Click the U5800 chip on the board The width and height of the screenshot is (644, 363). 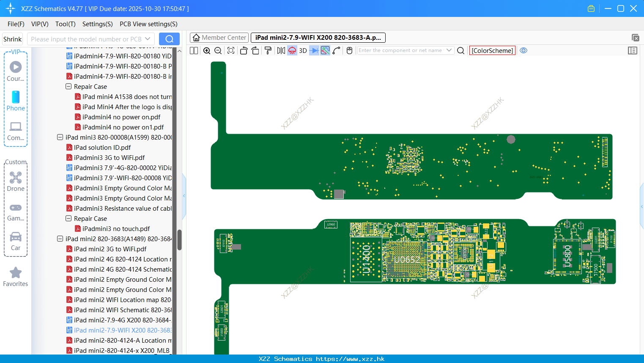[x=567, y=256]
